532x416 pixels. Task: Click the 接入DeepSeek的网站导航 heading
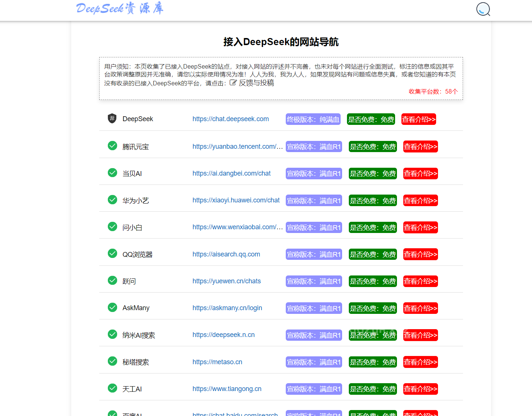pyautogui.click(x=281, y=42)
